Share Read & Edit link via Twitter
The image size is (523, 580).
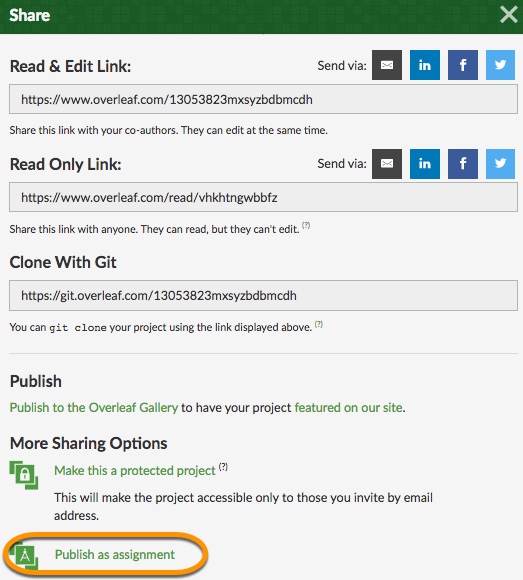[x=500, y=65]
